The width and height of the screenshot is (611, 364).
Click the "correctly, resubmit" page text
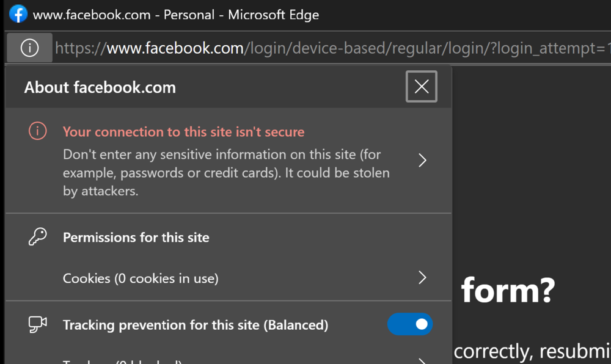pyautogui.click(x=532, y=352)
